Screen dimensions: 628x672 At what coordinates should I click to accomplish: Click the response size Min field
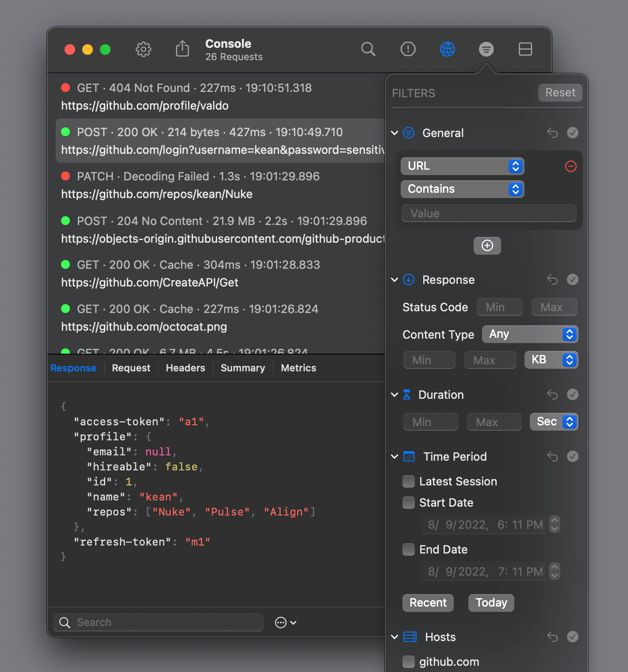click(429, 360)
